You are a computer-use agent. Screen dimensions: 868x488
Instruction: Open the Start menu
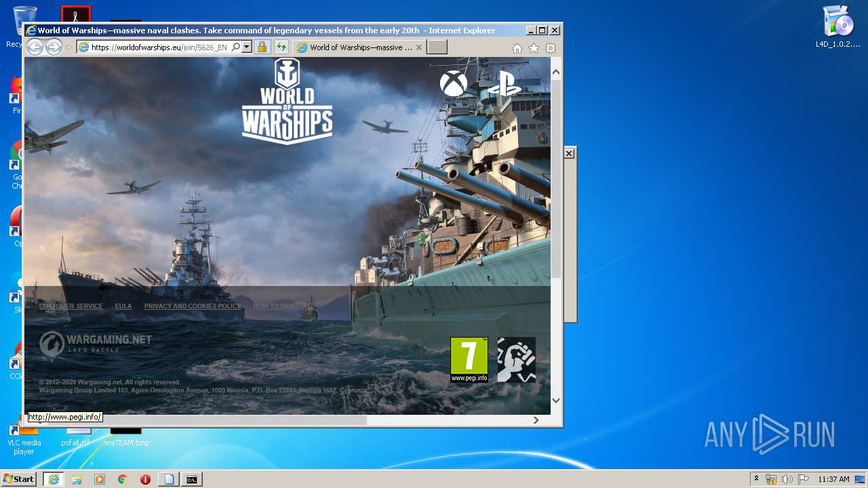point(18,479)
